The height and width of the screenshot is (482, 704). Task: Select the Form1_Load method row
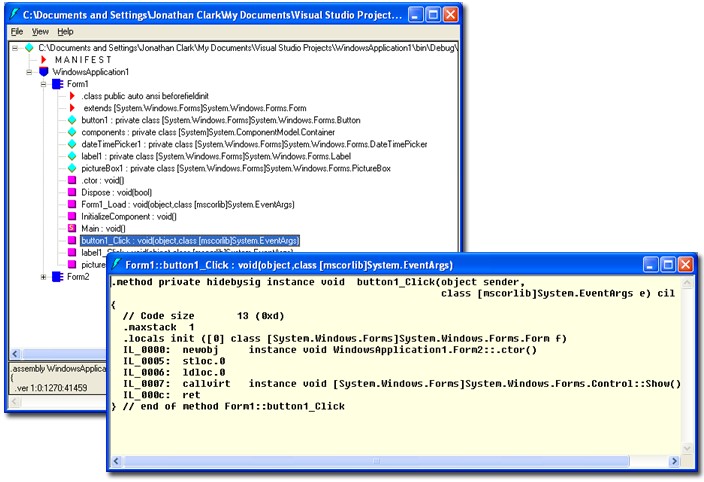click(188, 205)
